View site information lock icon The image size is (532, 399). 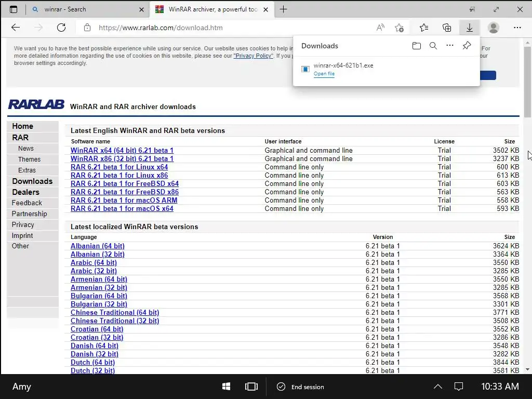click(x=87, y=28)
